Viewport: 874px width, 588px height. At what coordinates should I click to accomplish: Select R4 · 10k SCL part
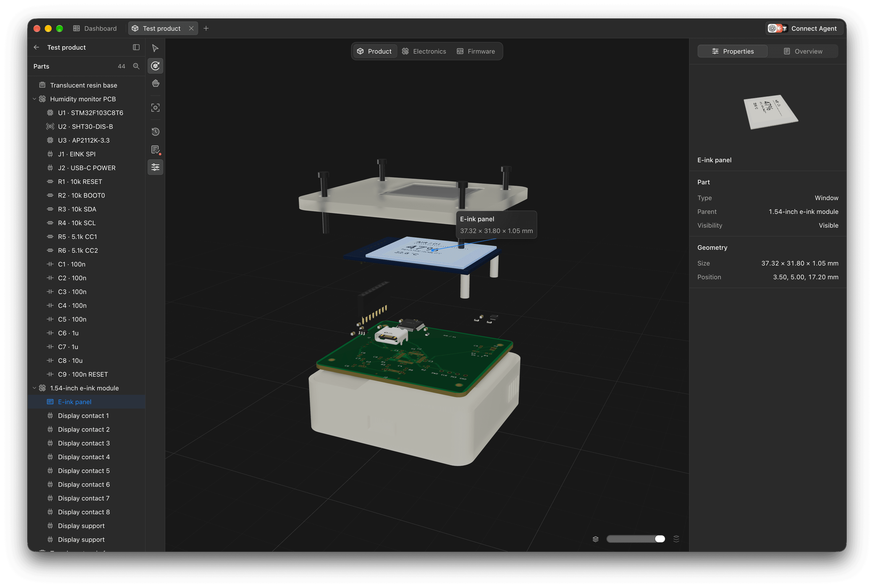coord(87,223)
